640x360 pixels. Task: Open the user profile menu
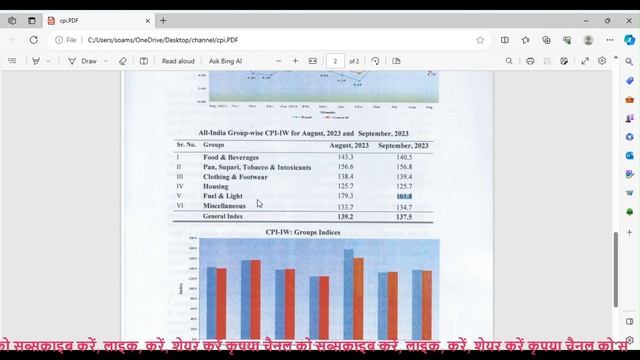pos(588,40)
